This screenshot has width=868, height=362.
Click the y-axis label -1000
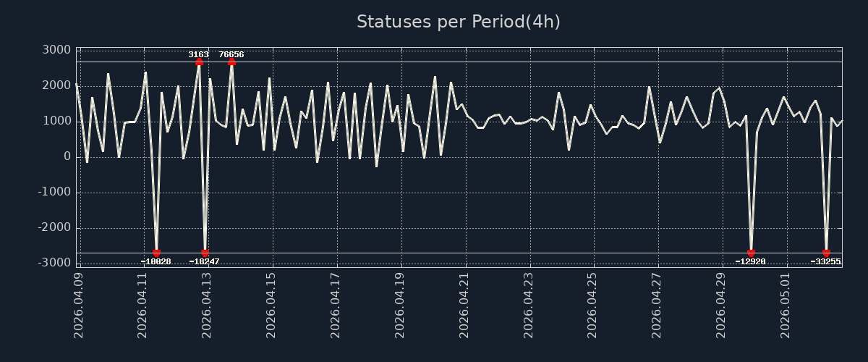click(53, 192)
